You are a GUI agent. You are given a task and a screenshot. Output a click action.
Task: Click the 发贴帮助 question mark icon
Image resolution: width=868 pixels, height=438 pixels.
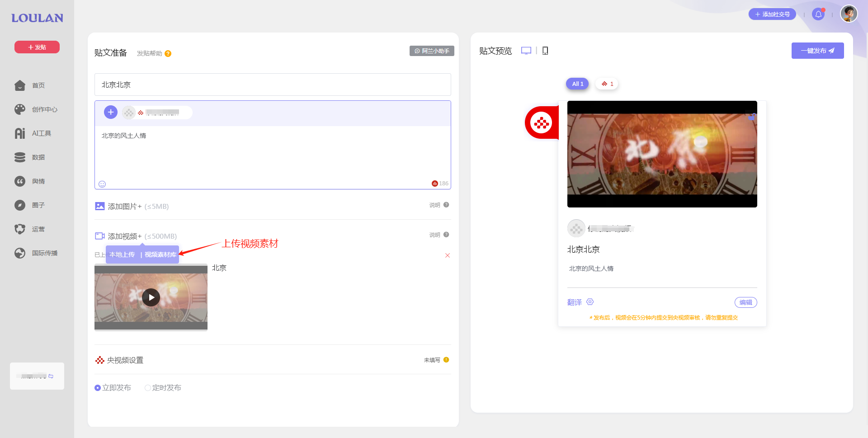pos(168,53)
